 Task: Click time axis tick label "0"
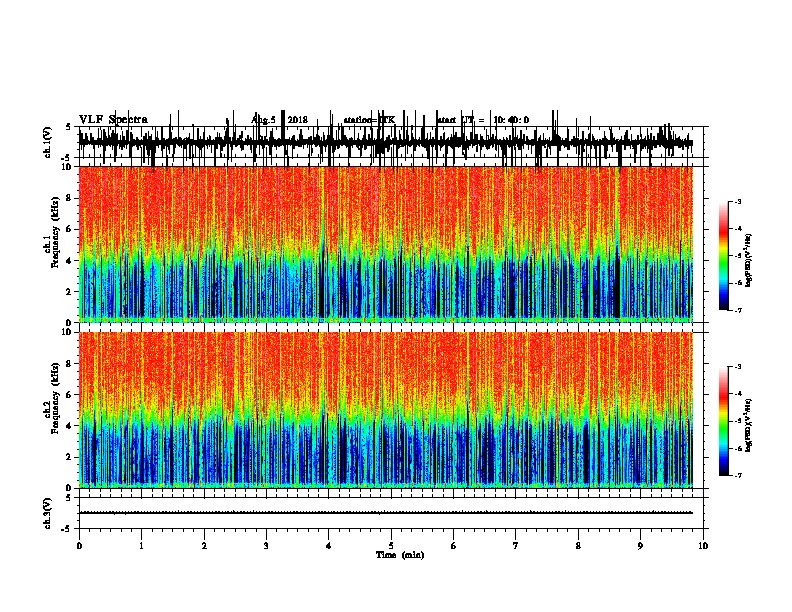click(x=79, y=546)
